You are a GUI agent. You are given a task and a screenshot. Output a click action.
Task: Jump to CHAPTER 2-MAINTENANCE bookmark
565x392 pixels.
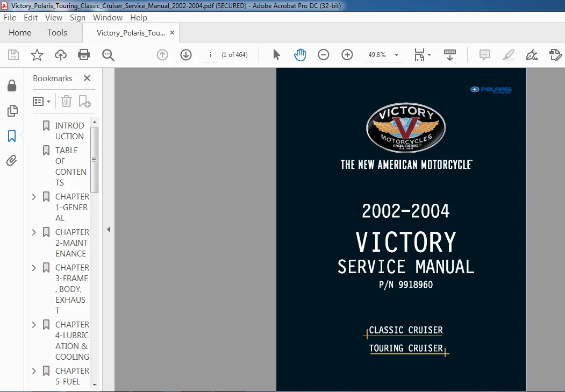pos(72,243)
